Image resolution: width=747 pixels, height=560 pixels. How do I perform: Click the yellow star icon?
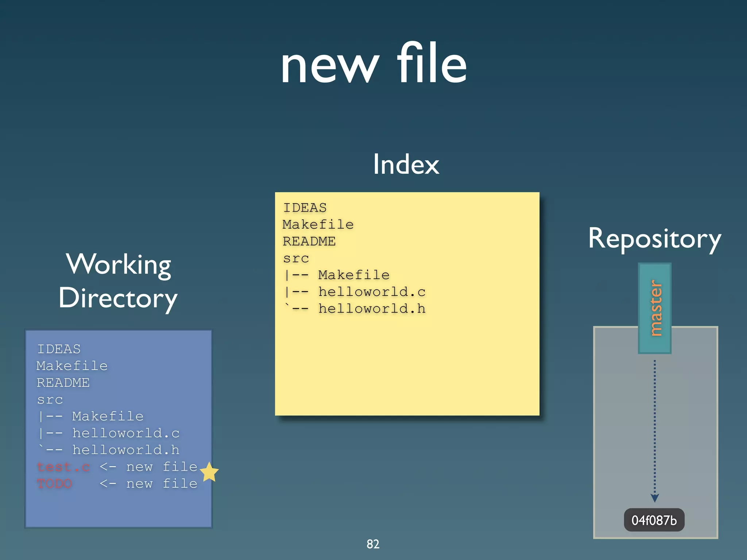pos(209,472)
